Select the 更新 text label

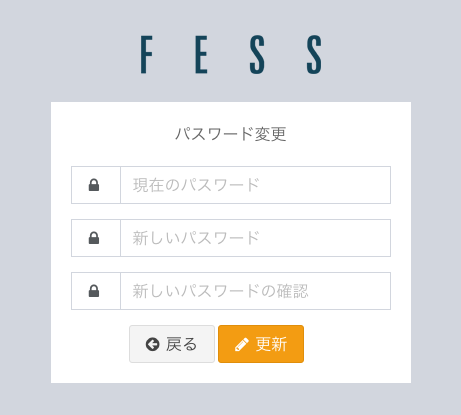[271, 344]
